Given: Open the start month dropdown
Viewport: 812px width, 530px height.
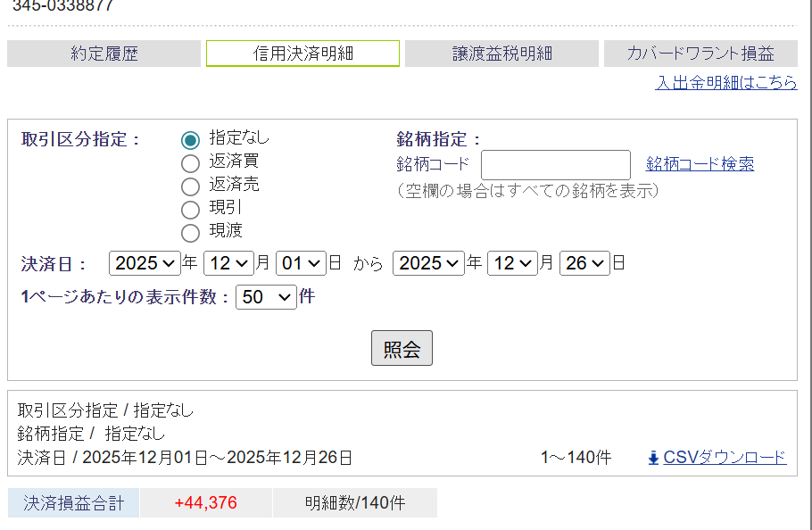Looking at the screenshot, I should [228, 263].
